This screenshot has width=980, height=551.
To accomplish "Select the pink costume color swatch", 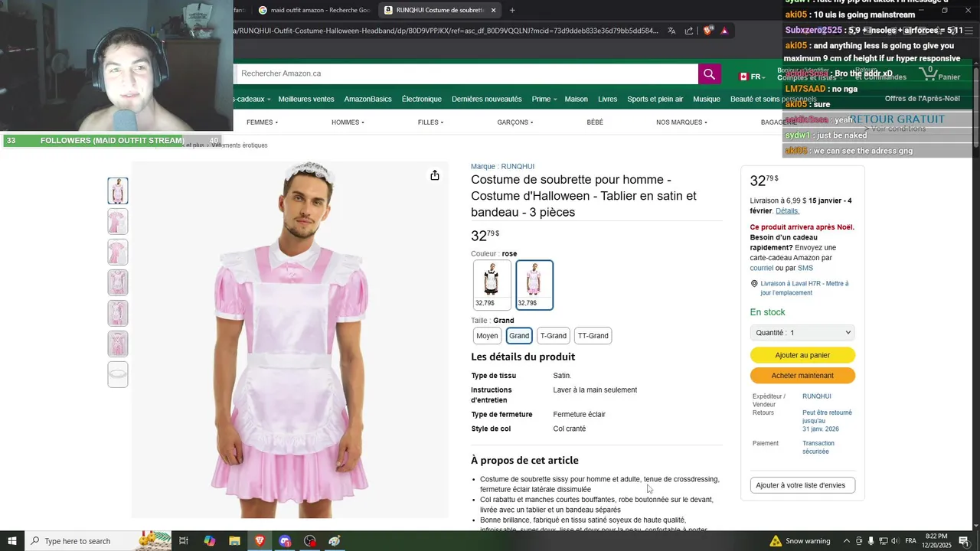I will click(x=534, y=285).
